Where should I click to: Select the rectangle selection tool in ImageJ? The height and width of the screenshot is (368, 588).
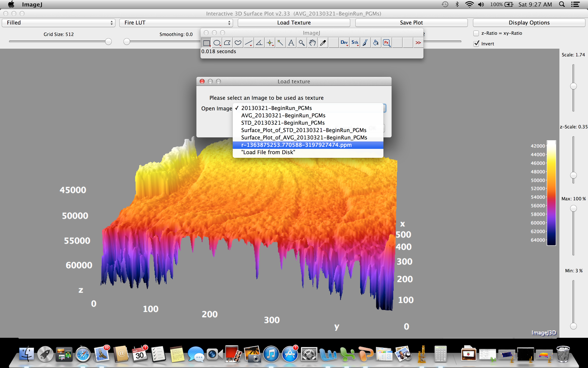point(206,43)
